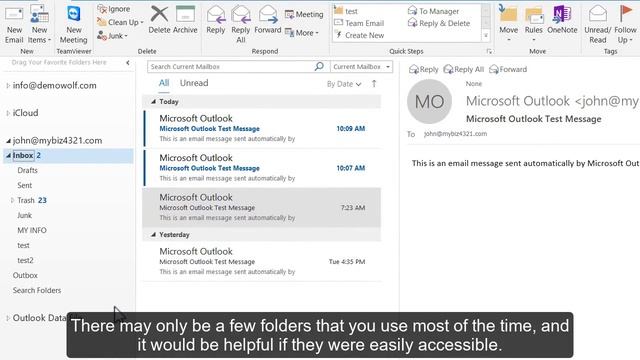
Task: Run the Team Email Quick Step
Action: [x=359, y=23]
